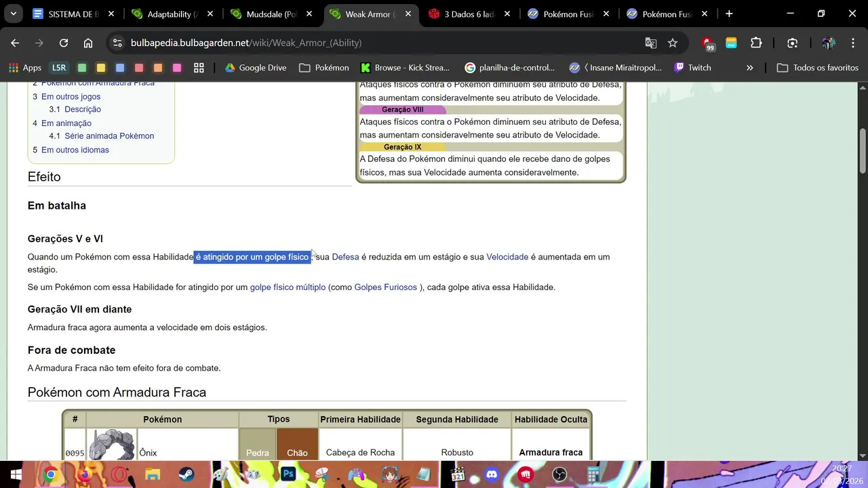Reload the Bulbapedia page

(64, 43)
